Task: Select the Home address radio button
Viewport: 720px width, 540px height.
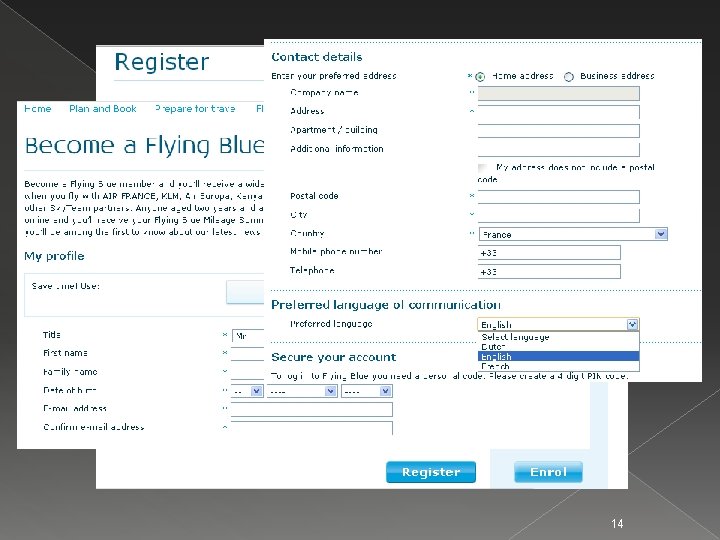Action: 480,77
